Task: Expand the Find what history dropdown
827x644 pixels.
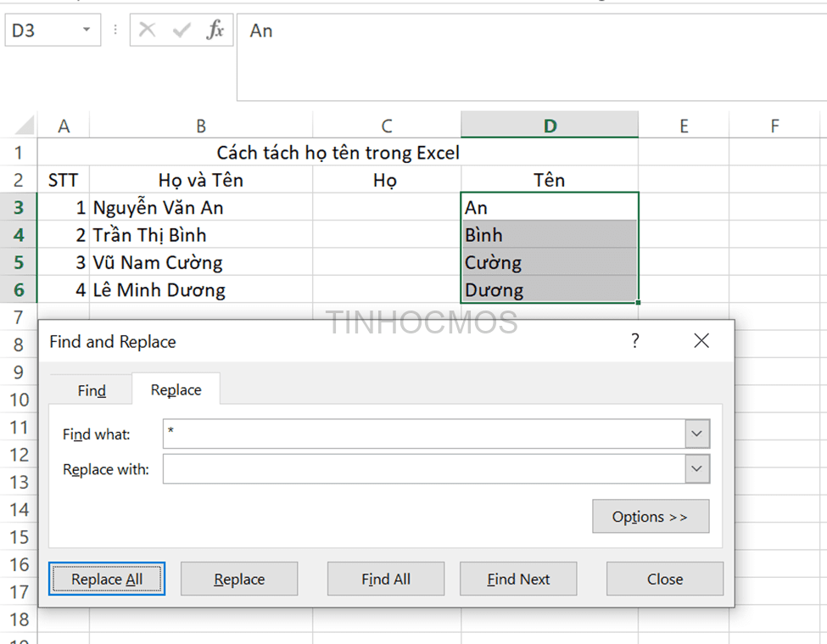Action: click(696, 434)
